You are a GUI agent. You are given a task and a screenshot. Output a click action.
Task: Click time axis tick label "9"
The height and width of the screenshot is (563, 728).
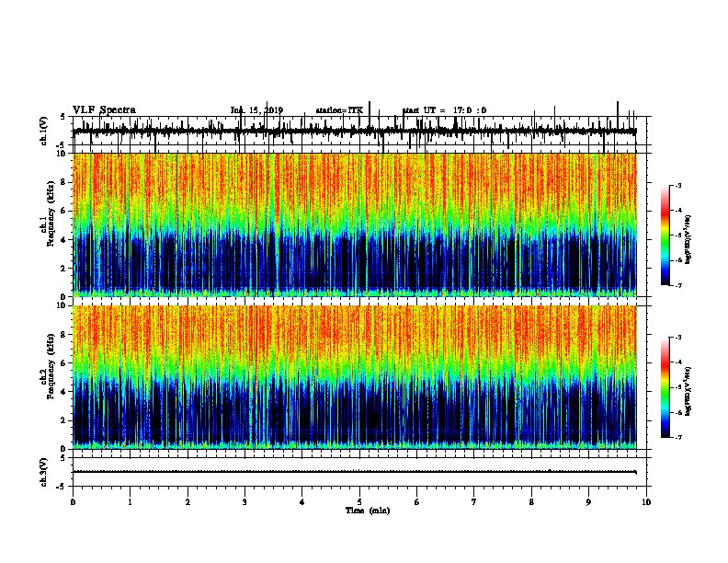[588, 502]
